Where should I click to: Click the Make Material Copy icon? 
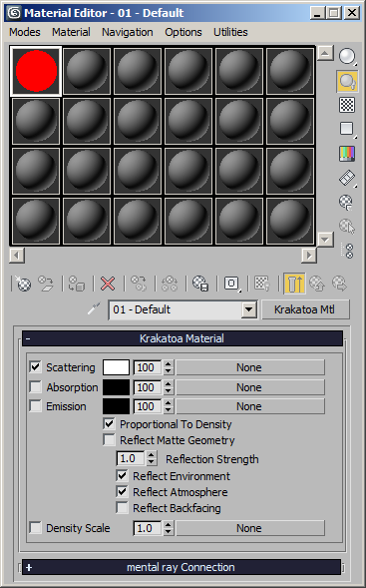pyautogui.click(x=139, y=284)
